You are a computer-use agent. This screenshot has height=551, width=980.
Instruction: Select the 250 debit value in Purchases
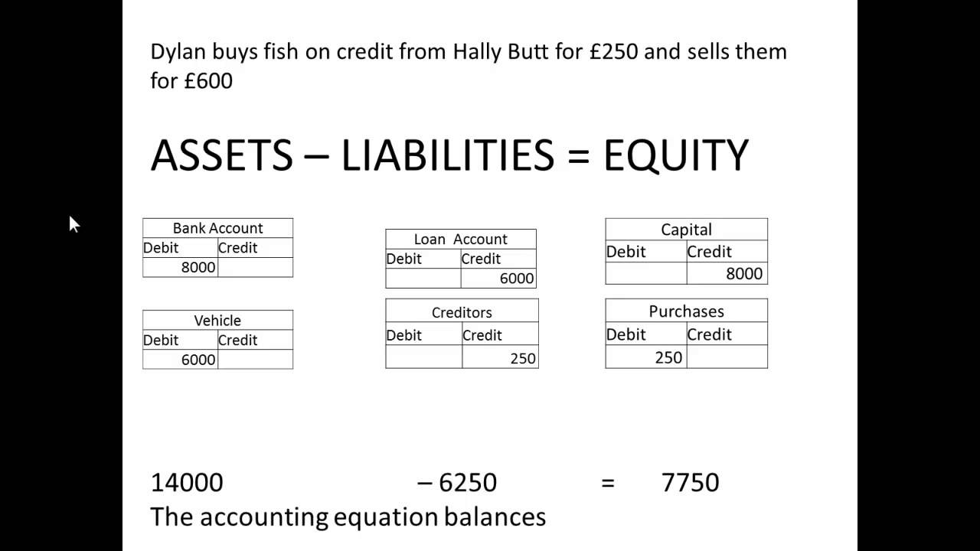668,357
